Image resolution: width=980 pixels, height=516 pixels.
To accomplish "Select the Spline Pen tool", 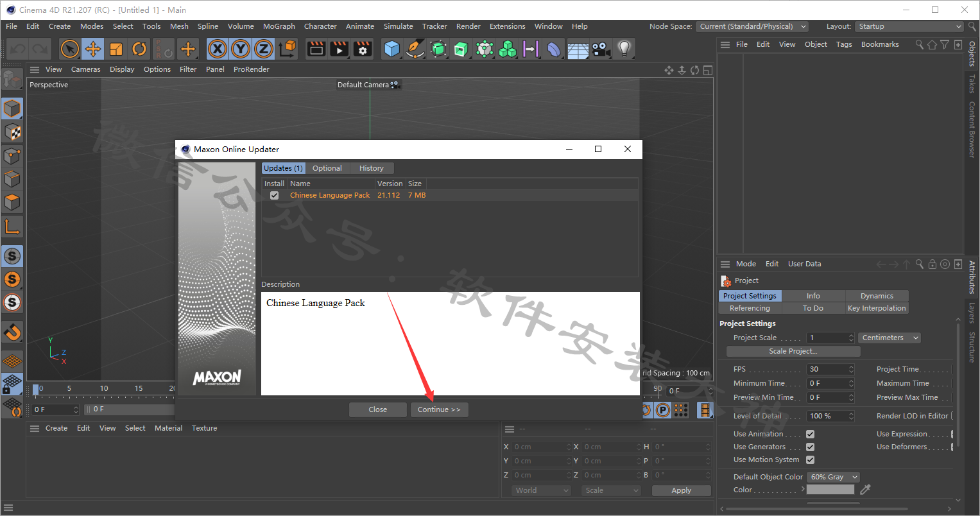I will [415, 49].
